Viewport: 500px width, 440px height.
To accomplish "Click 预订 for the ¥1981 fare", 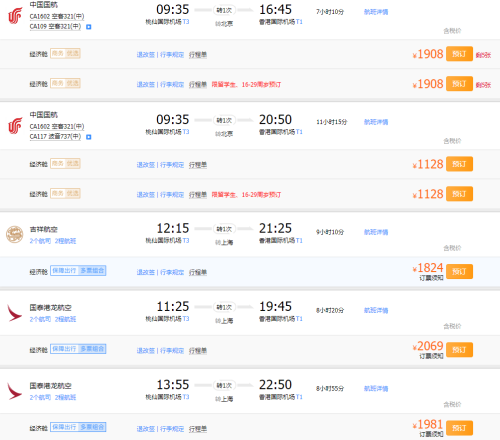I will pyautogui.click(x=459, y=428).
